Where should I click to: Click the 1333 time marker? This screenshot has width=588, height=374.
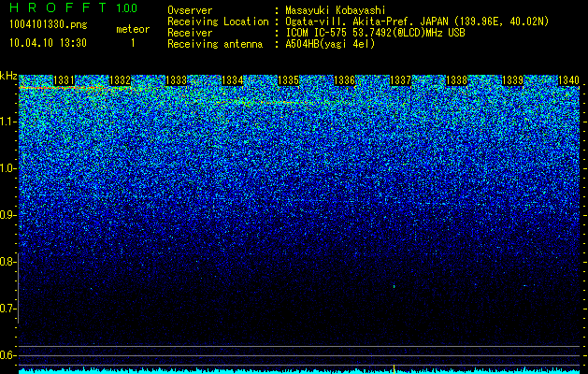177,80
